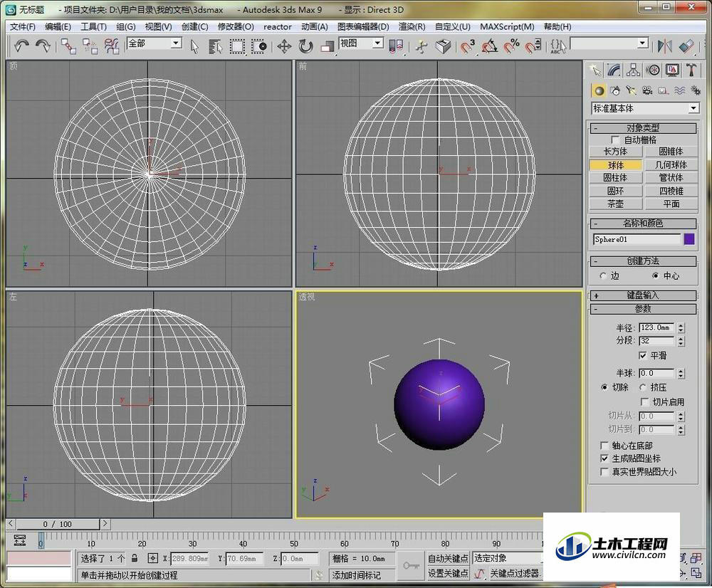
Task: Open the 选定对象 key filter dropdown
Action: [x=508, y=558]
